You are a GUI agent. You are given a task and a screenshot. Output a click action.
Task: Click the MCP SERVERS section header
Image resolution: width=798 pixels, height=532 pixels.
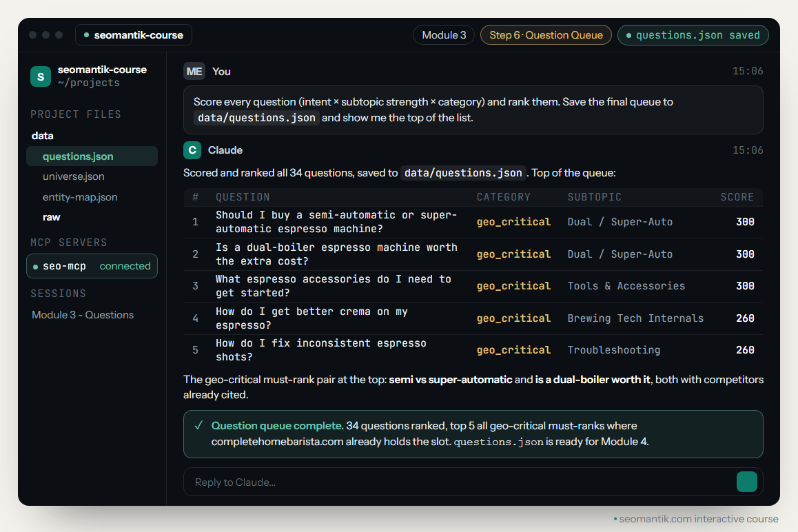pyautogui.click(x=69, y=243)
